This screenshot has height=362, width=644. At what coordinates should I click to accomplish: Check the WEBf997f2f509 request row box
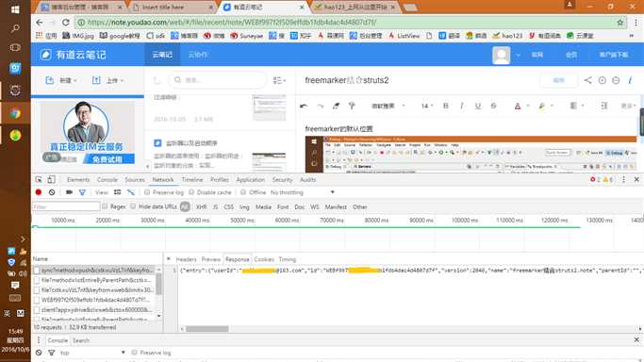[x=37, y=300]
